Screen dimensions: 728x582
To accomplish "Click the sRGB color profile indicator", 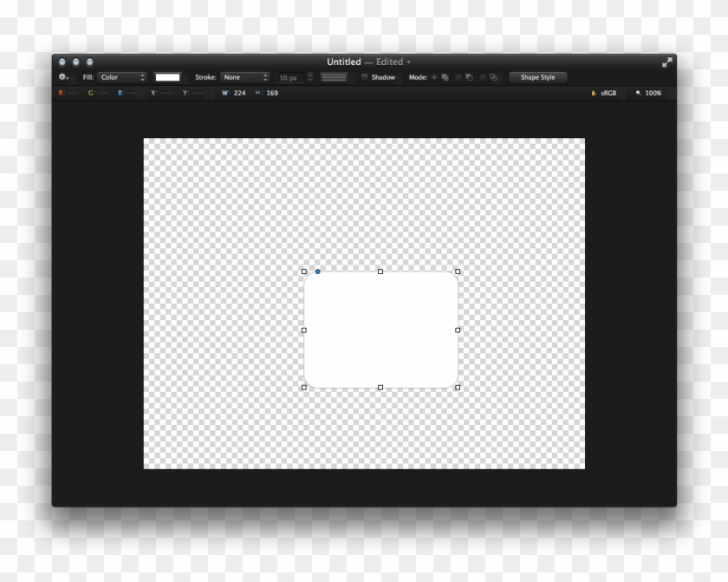I will tap(606, 92).
